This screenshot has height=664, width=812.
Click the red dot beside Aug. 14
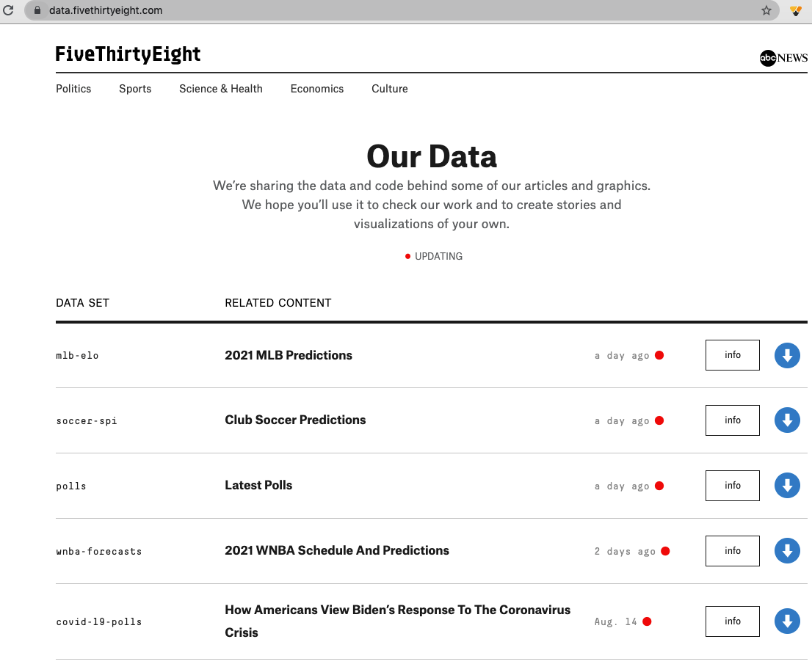click(647, 621)
